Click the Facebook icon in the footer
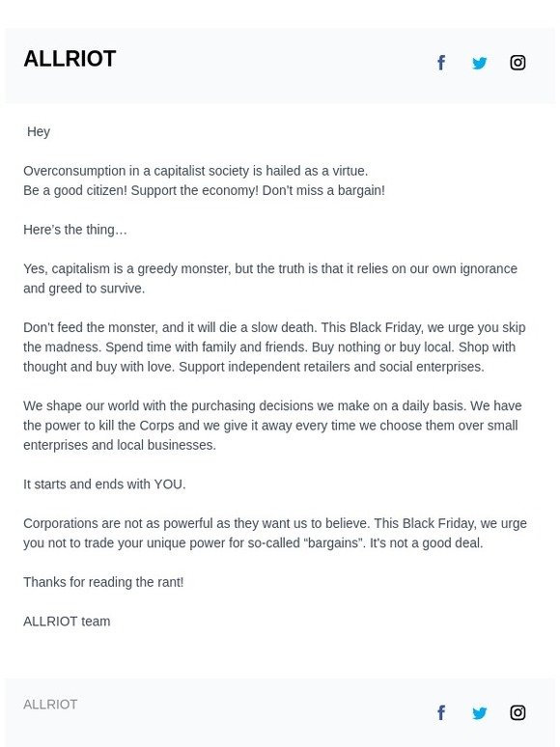The height and width of the screenshot is (747, 560). tap(441, 712)
